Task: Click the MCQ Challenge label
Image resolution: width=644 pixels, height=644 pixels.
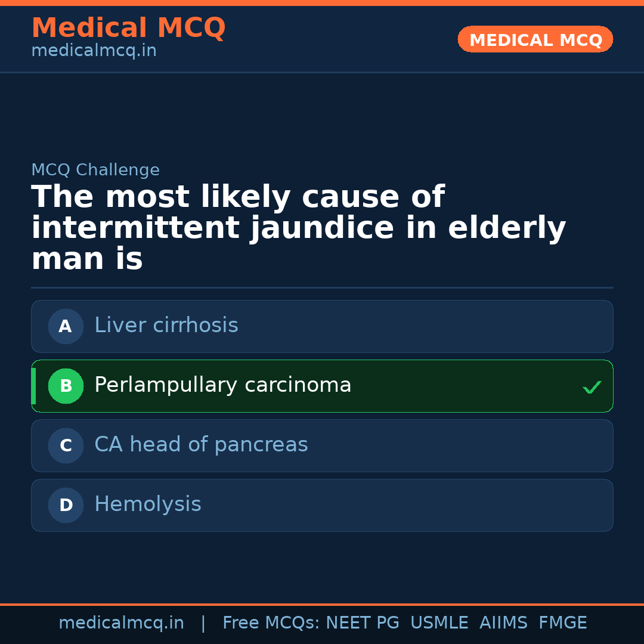Action: point(95,170)
